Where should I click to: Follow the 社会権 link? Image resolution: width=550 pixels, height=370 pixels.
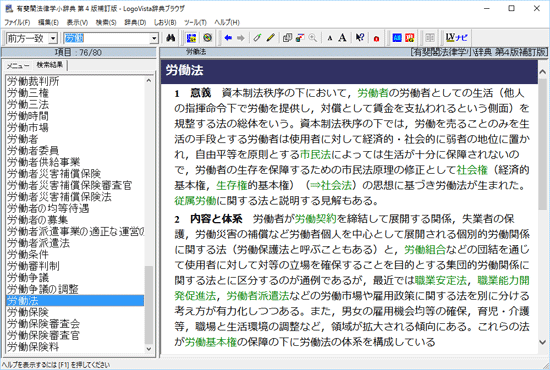pyautogui.click(x=472, y=170)
